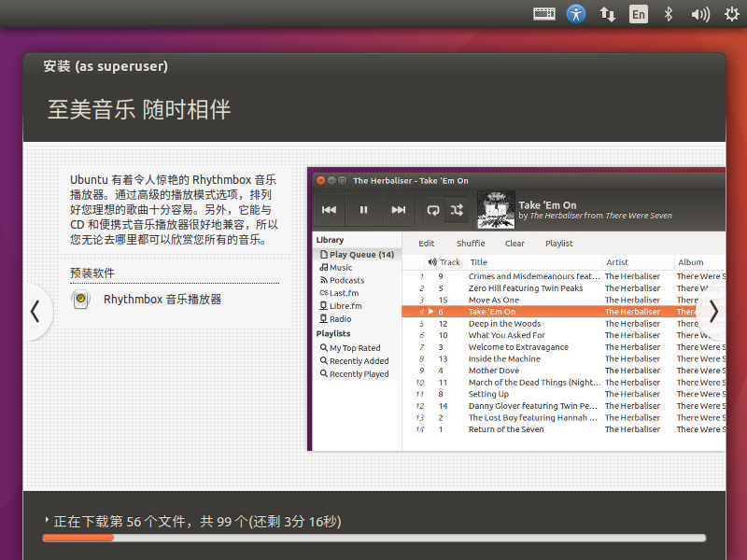Open the sound volume indicator
The image size is (747, 560).
pyautogui.click(x=700, y=14)
